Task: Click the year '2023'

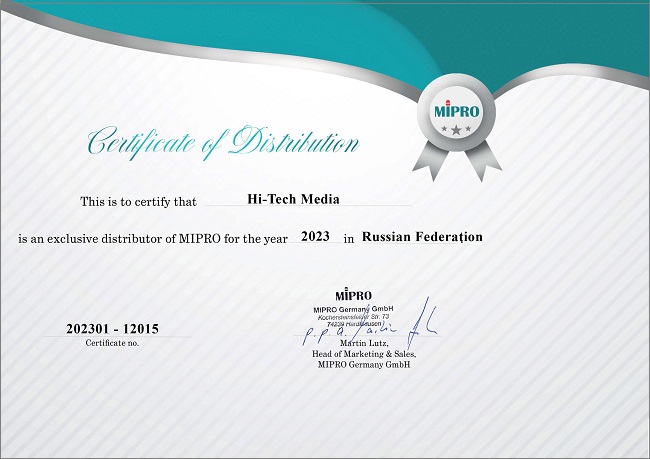Action: point(315,236)
